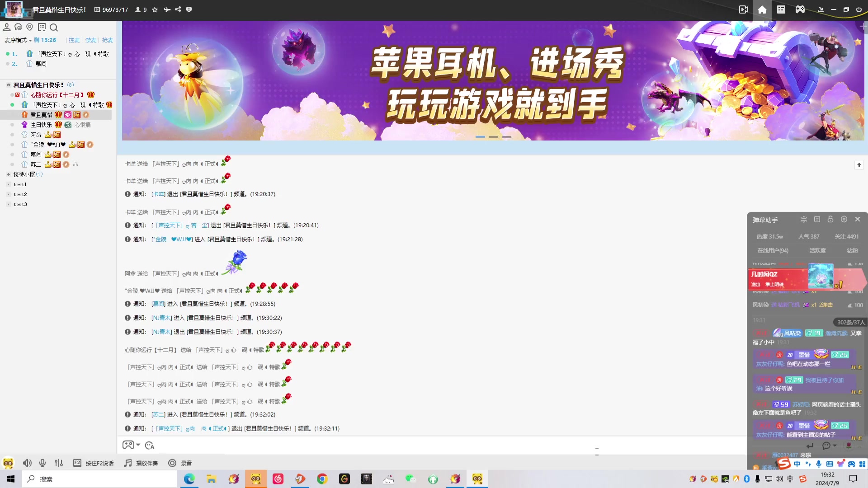Screen dimensions: 868x488
Task: Start recording with the 录音 icon
Action: point(172,463)
